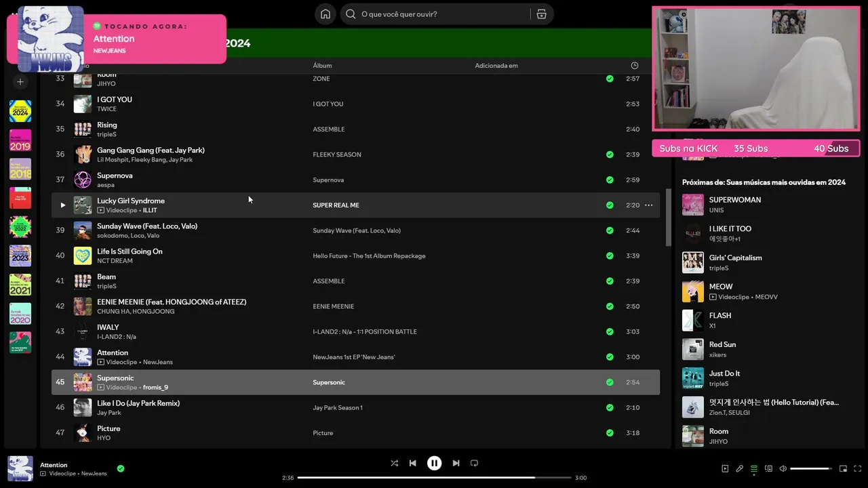Skip to the previous track
868x488 pixels.
pyautogui.click(x=412, y=463)
